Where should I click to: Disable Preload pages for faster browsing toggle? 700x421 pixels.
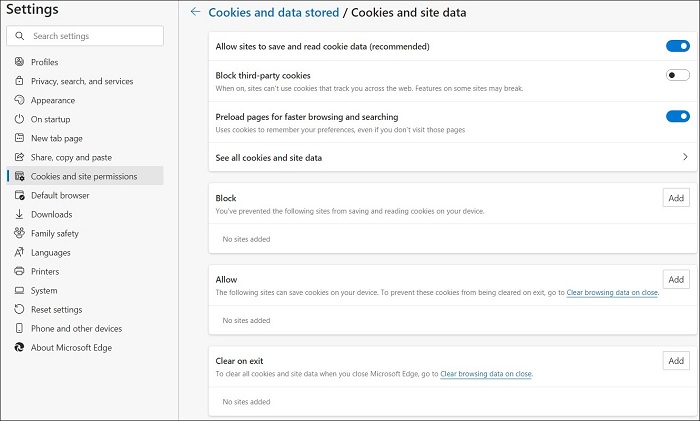(x=678, y=117)
